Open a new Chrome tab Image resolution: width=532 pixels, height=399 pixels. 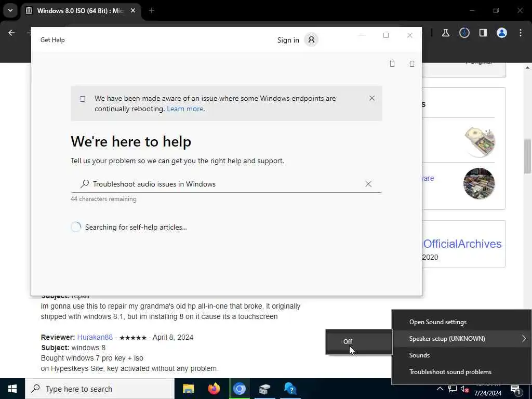[152, 10]
